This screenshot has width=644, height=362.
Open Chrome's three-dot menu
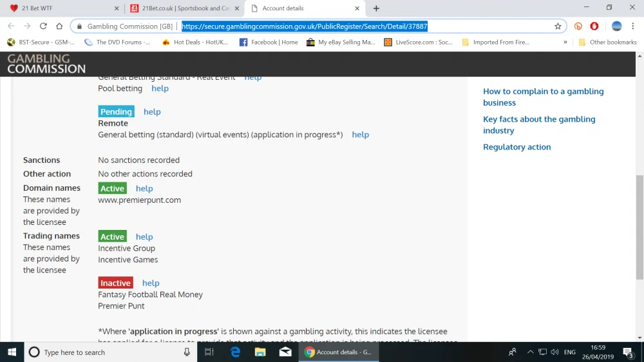tap(633, 26)
